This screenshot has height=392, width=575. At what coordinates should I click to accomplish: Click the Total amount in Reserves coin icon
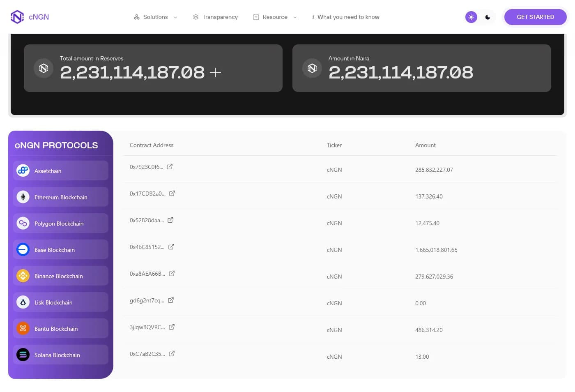click(44, 68)
